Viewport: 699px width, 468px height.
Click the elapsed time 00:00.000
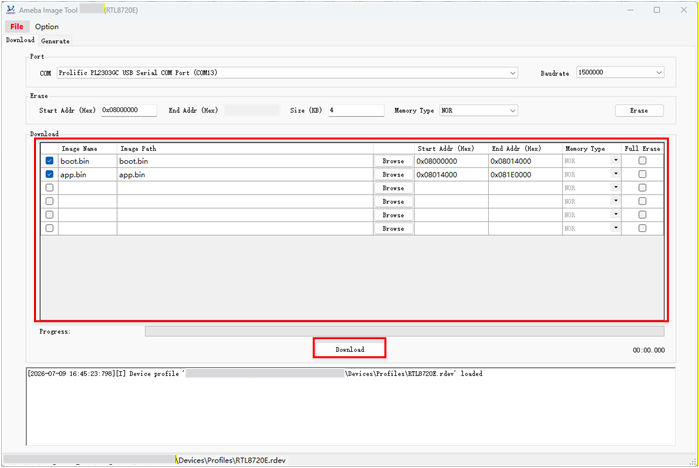[x=649, y=350]
